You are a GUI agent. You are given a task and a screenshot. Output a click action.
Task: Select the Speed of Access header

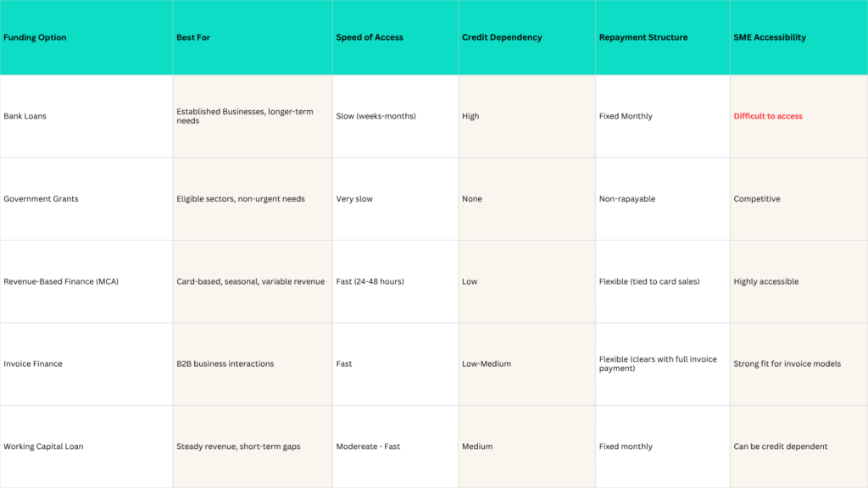[370, 37]
